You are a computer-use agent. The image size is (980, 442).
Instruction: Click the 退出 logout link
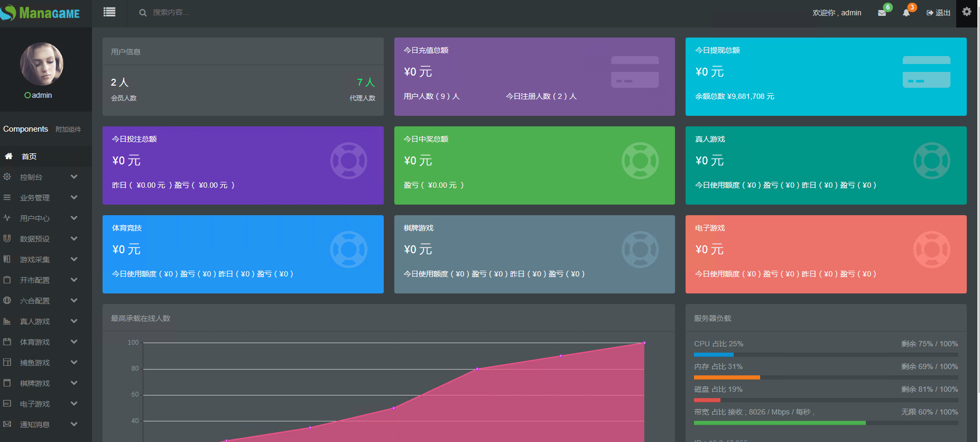pos(938,13)
